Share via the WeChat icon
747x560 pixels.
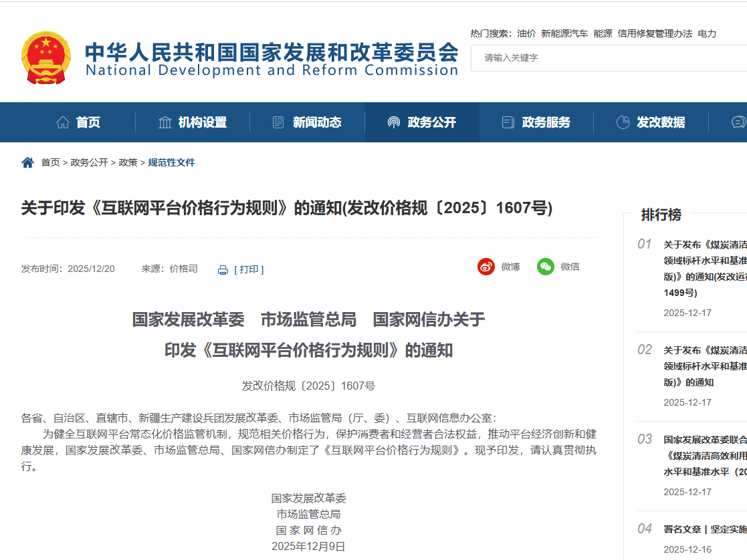pyautogui.click(x=546, y=267)
